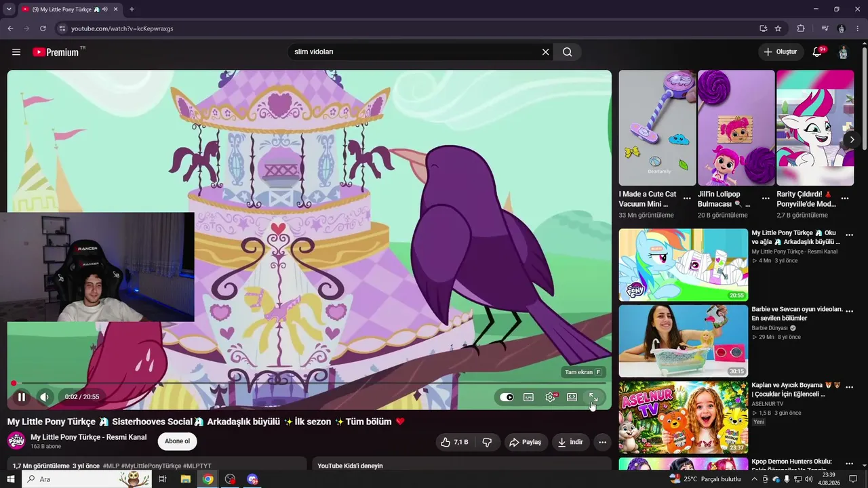Screen dimensions: 868x488
Task: Show hidden system tray icons
Action: click(754, 479)
